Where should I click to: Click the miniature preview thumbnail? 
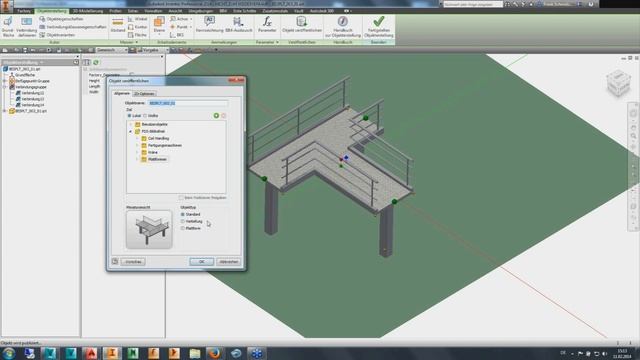[149, 229]
